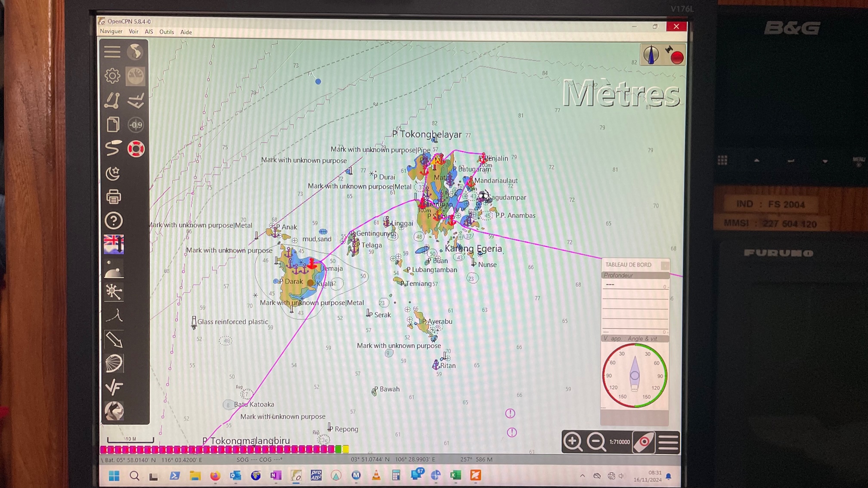Image resolution: width=868 pixels, height=488 pixels.
Task: Click the VF plugin icon
Action: click(x=114, y=387)
